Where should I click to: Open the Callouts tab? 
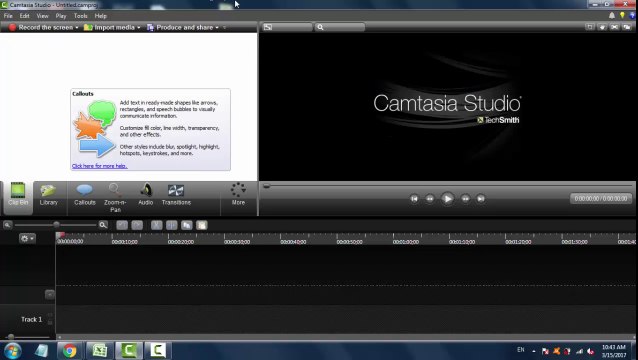[x=85, y=195]
